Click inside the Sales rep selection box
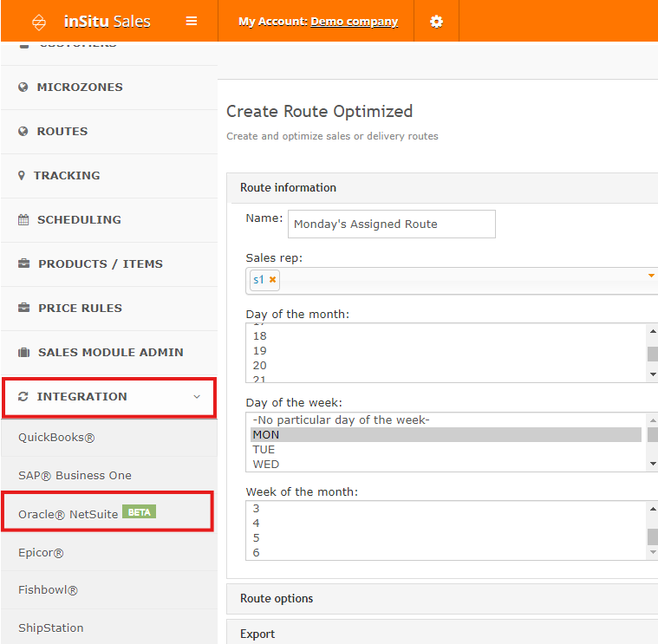Screen dimensions: 658x644 pyautogui.click(x=452, y=281)
